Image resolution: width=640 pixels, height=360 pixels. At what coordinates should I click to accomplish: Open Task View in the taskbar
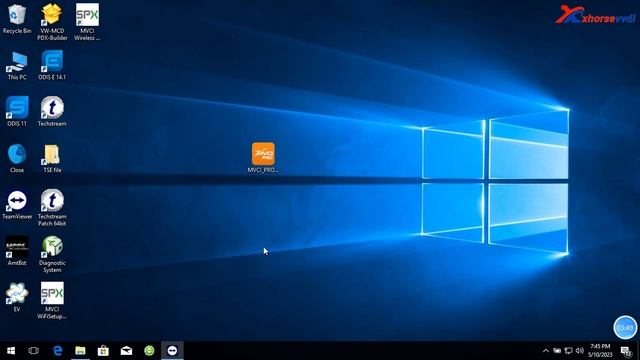click(x=33, y=351)
